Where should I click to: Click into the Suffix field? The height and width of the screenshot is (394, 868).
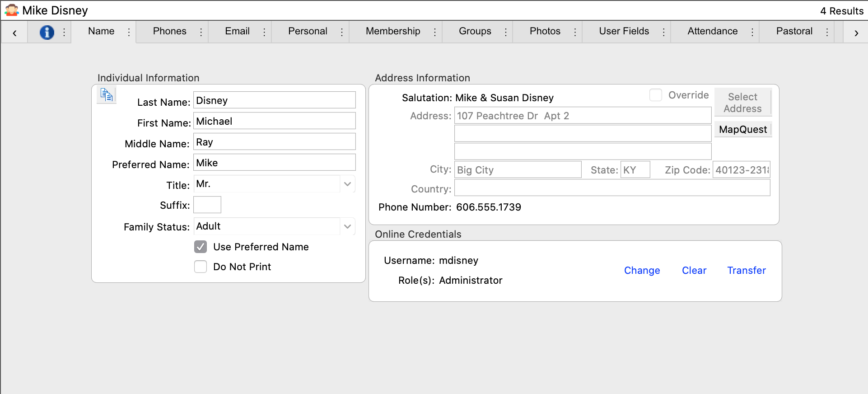pos(207,205)
